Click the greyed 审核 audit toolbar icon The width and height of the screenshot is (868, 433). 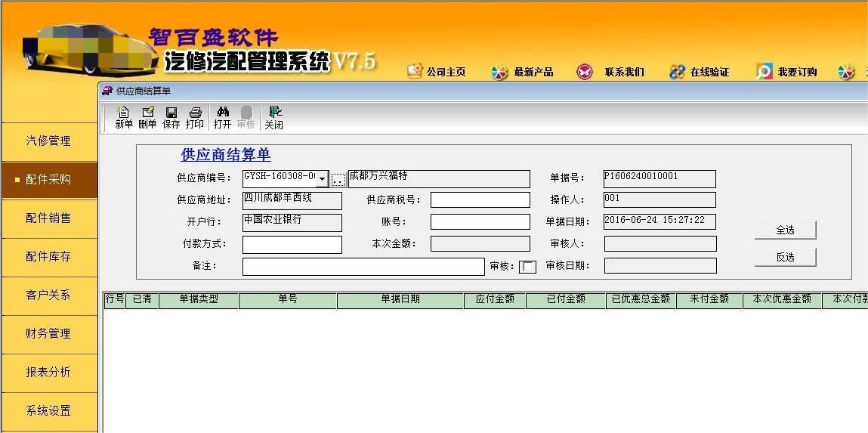coord(246,118)
